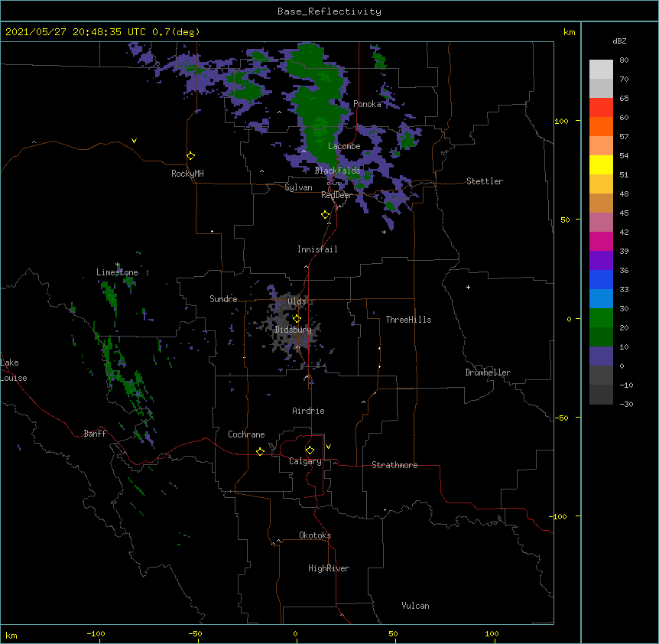659x644 pixels.
Task: Click the Vulcan city label
Action: pos(415,606)
